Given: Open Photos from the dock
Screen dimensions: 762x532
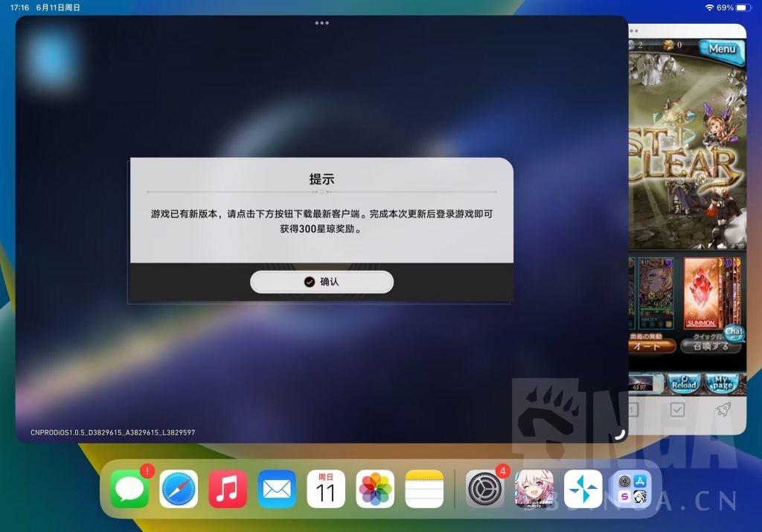Looking at the screenshot, I should 376,489.
